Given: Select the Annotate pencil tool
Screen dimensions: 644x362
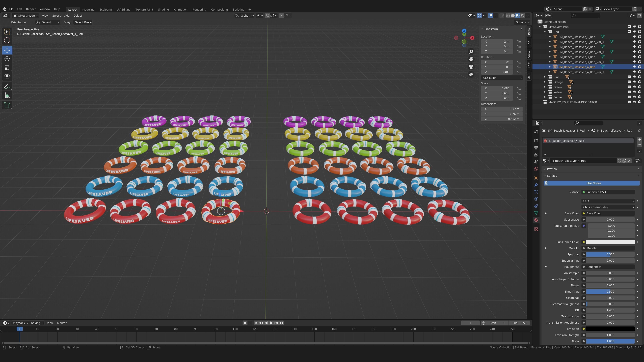Looking at the screenshot, I should point(7,86).
